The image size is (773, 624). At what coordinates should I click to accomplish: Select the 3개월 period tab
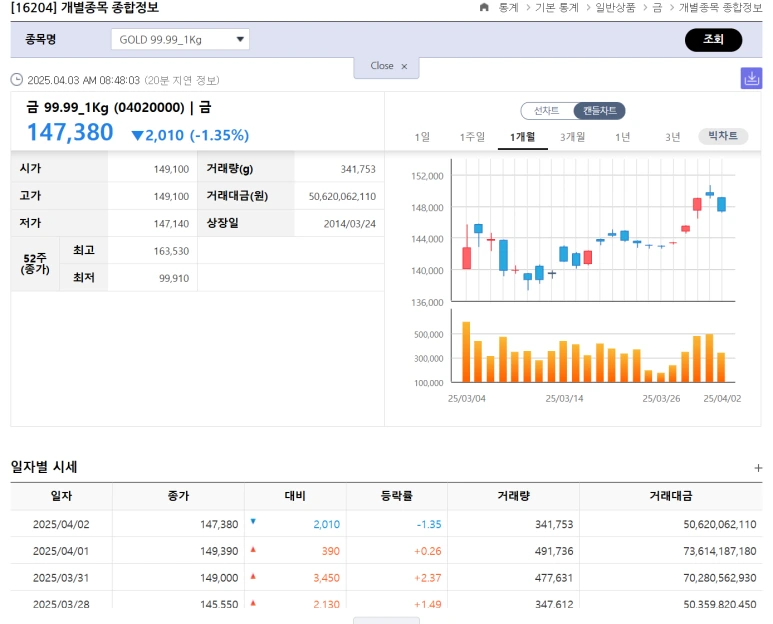(572, 137)
